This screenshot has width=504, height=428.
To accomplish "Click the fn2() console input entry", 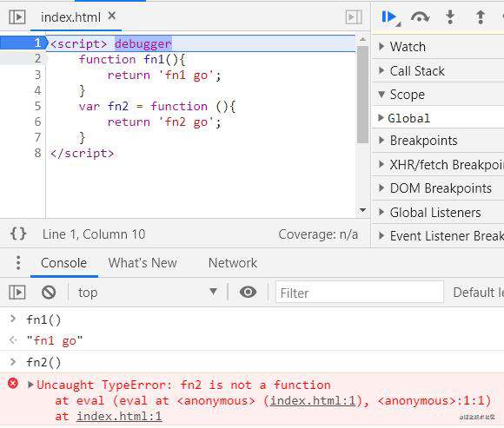I will (43, 362).
